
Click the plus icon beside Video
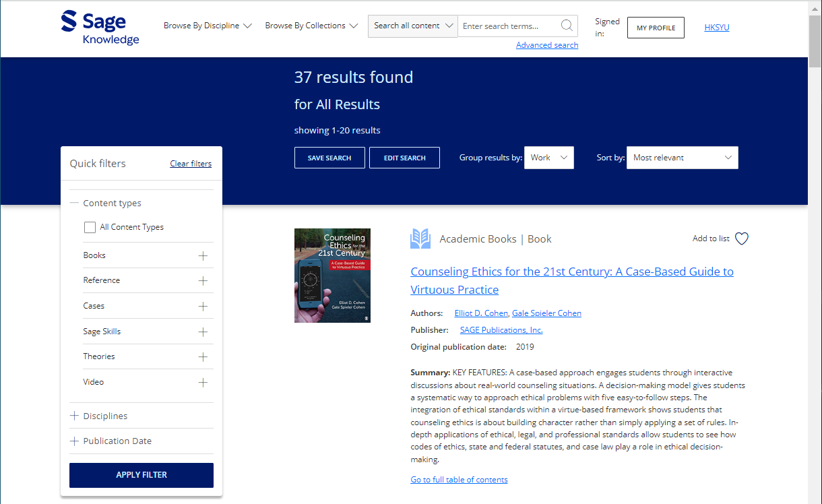pos(203,383)
